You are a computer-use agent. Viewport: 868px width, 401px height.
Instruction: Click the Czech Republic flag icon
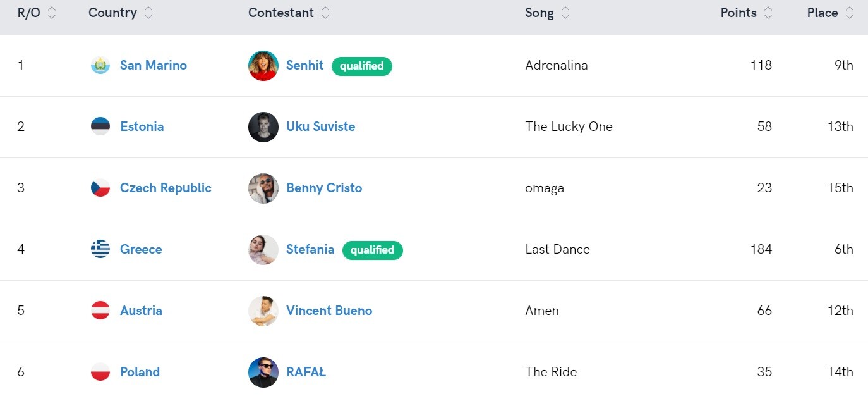[100, 188]
